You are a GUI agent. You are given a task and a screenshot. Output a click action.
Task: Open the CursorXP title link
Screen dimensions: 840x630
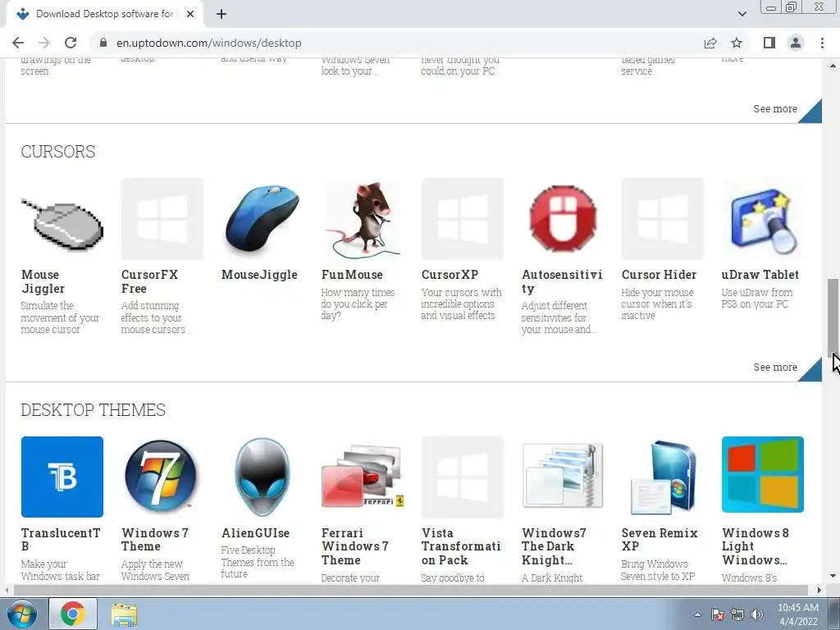click(450, 274)
